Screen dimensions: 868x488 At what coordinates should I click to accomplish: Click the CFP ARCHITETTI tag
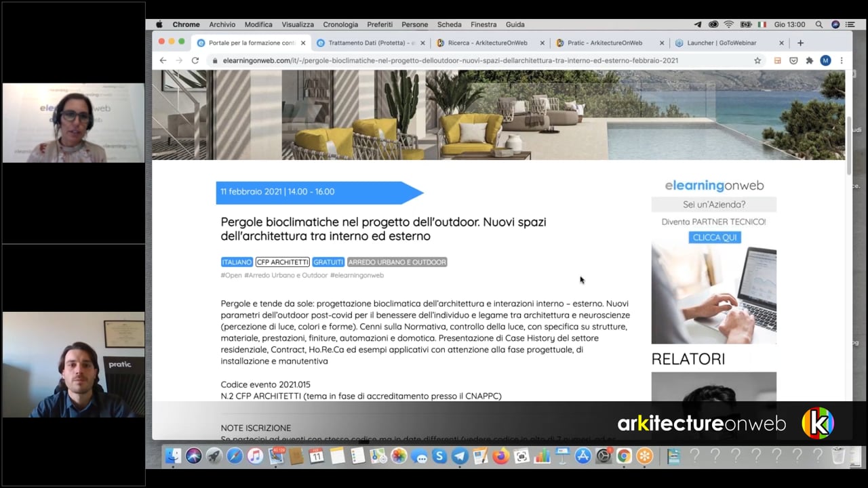click(283, 262)
